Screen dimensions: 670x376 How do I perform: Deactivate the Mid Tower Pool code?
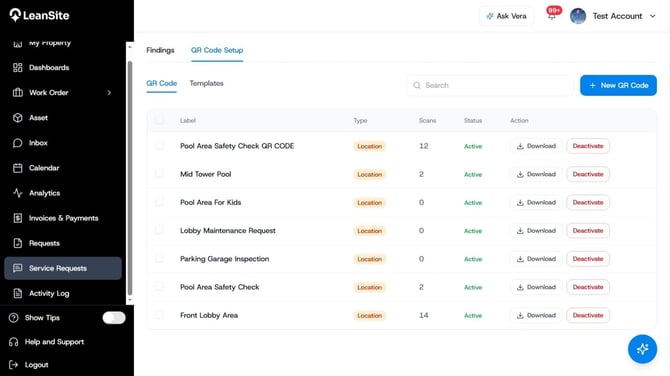pyautogui.click(x=588, y=174)
